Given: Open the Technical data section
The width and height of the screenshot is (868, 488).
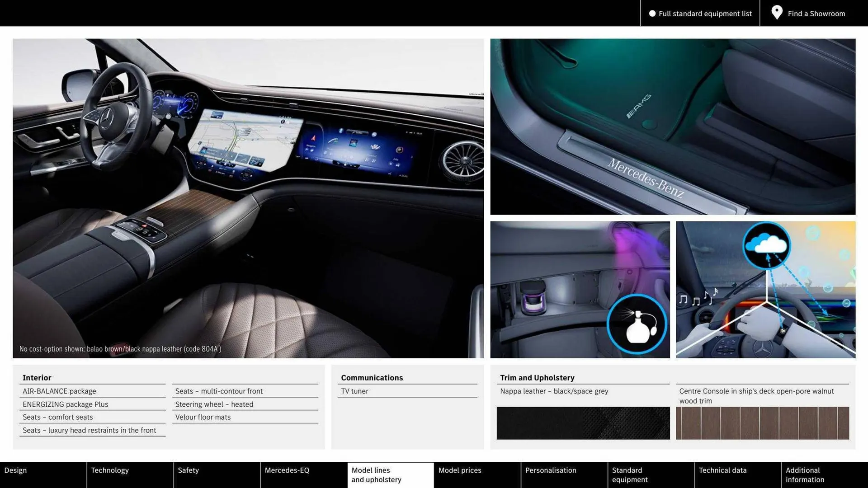Looking at the screenshot, I should pos(722,470).
